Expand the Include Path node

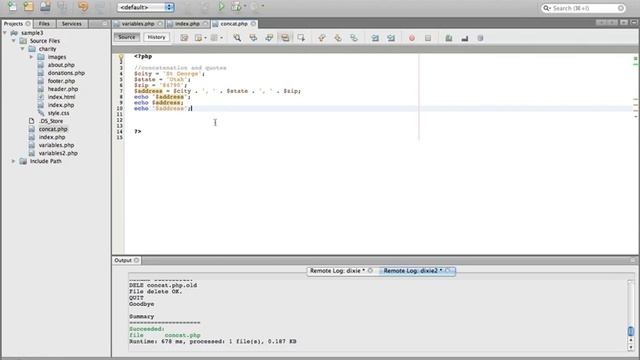click(x=13, y=161)
